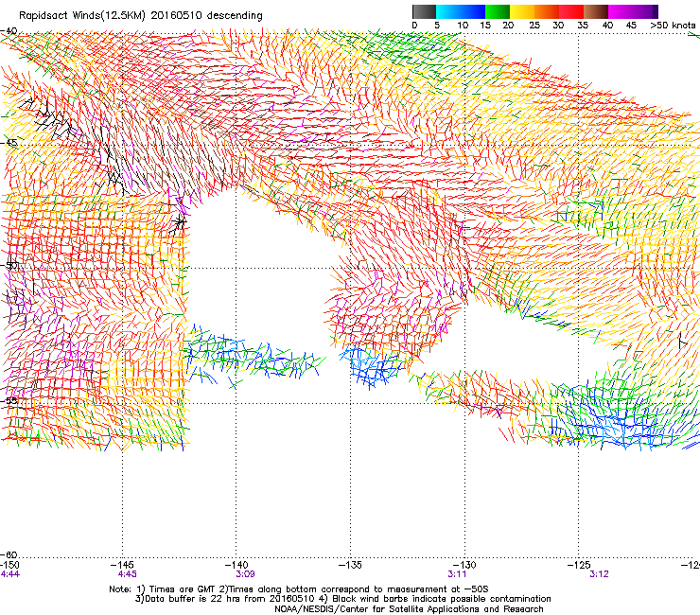Image resolution: width=700 pixels, height=615 pixels.
Task: Click the 'Times are GMT' note line
Action: (299, 589)
